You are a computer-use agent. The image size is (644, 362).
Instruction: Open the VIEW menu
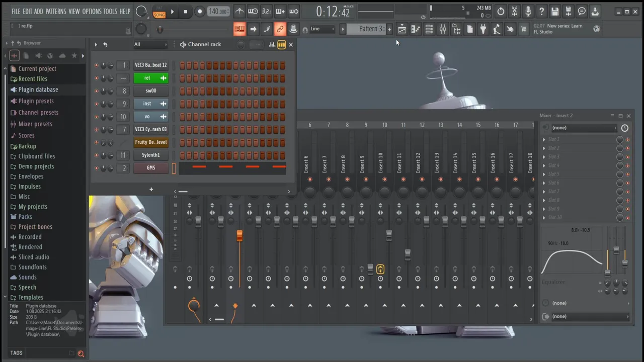pos(74,11)
